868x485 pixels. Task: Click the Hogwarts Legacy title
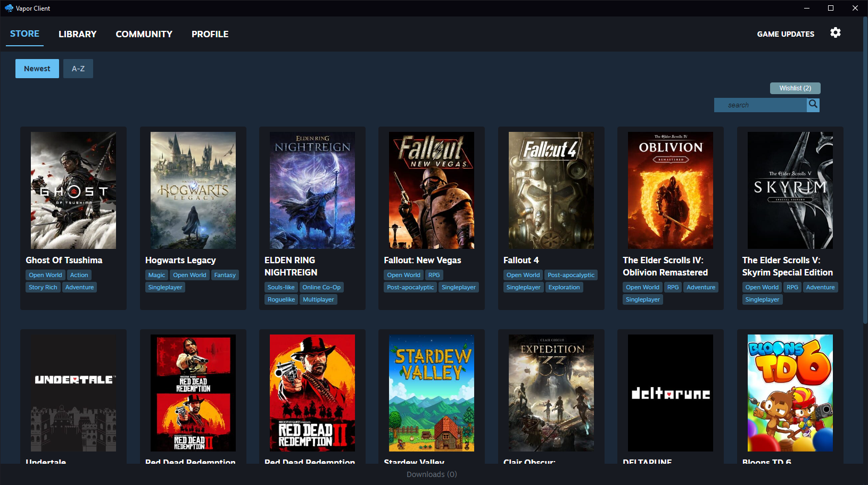pyautogui.click(x=180, y=260)
